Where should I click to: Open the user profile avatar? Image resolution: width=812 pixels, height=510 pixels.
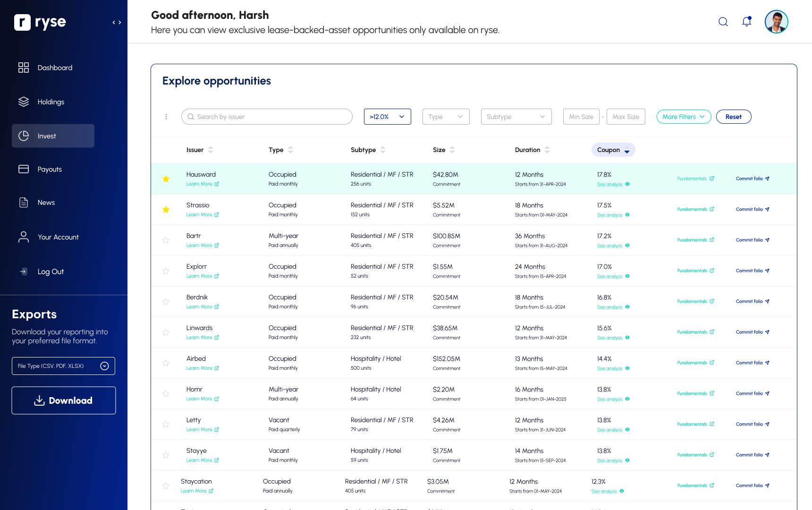(x=776, y=22)
